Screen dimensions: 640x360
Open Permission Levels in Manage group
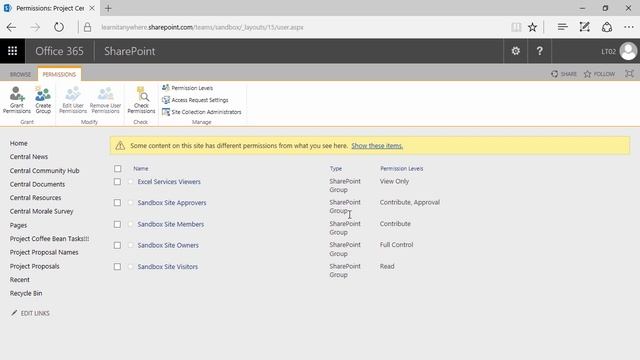(x=187, y=88)
